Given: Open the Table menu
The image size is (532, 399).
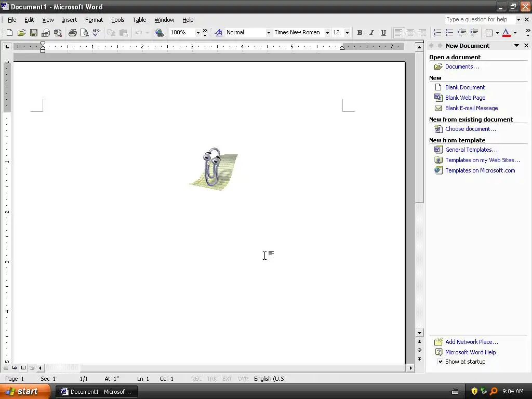Looking at the screenshot, I should (139, 20).
